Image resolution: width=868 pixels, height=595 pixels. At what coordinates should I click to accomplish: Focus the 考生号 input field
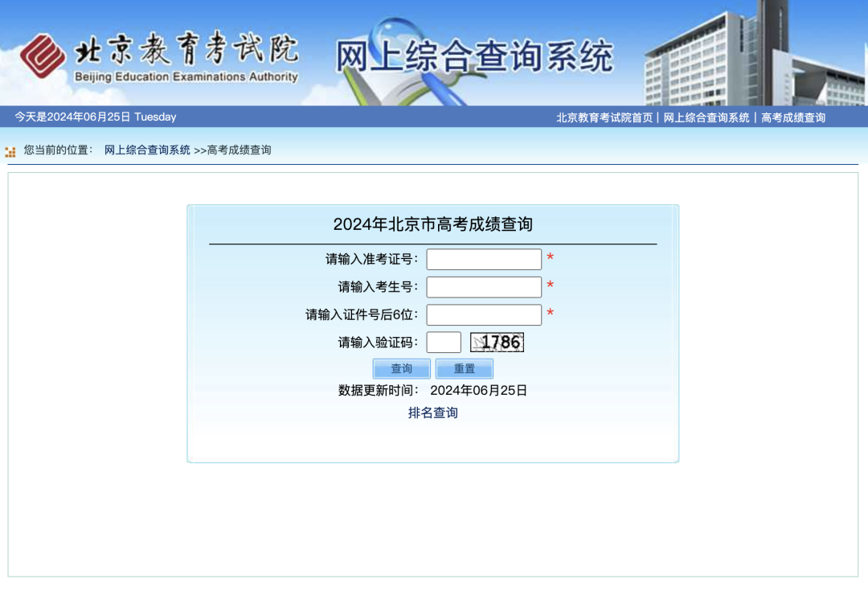click(484, 287)
